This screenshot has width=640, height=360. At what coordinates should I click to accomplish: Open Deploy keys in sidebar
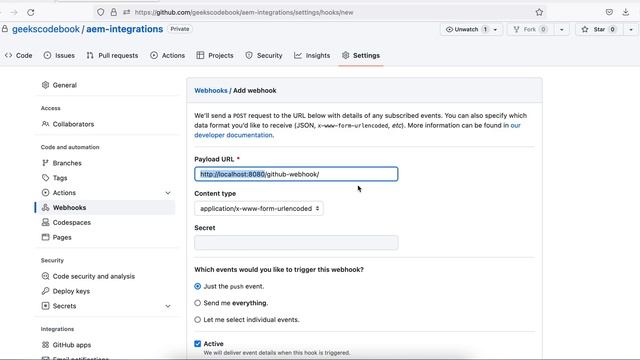71,291
